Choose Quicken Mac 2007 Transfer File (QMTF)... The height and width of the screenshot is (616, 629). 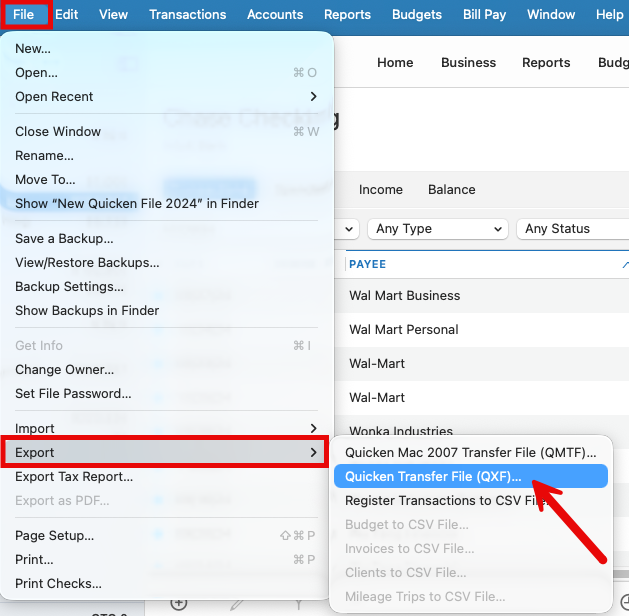471,453
